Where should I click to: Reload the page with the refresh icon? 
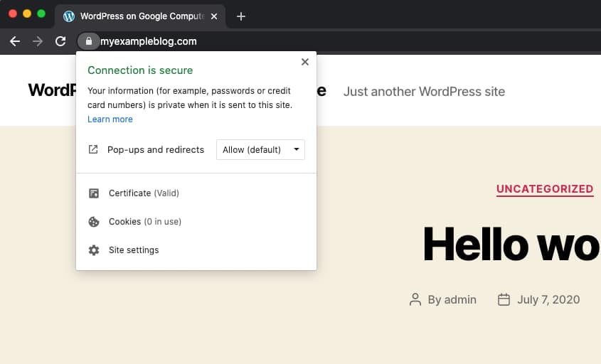point(60,41)
